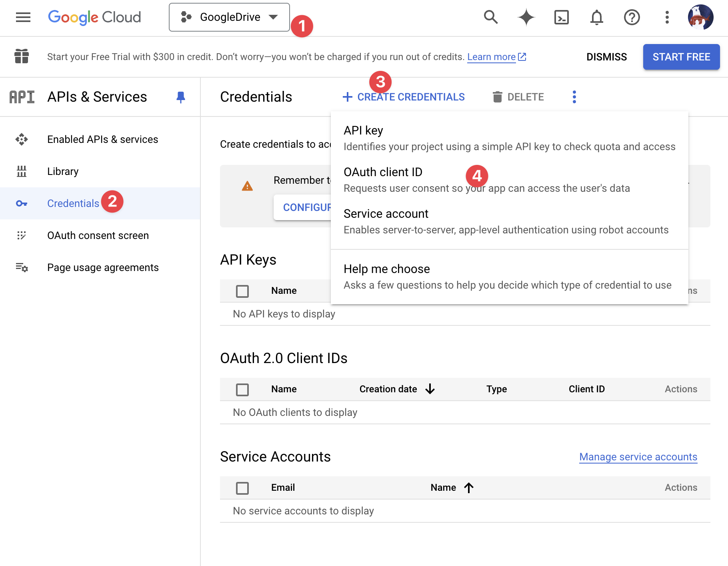Click the search icon in the top bar
The width and height of the screenshot is (728, 566).
[x=491, y=17]
